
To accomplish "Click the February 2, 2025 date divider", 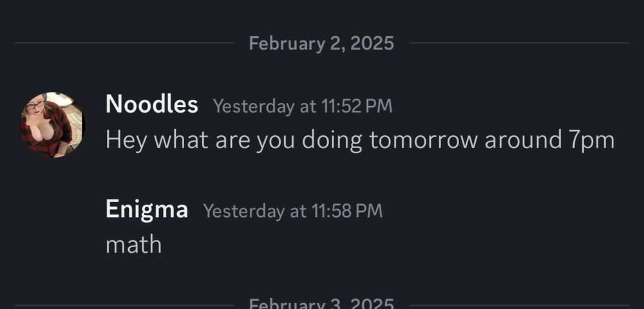I will point(321,43).
